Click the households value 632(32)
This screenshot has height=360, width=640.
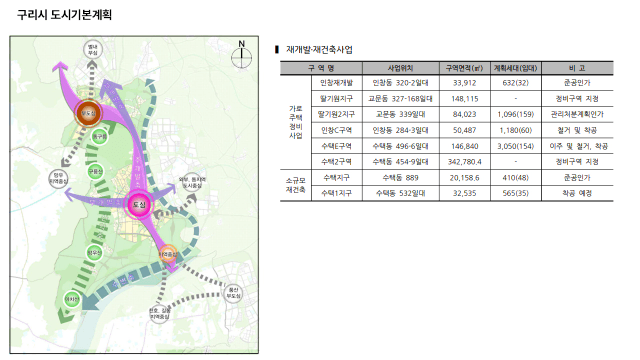516,83
